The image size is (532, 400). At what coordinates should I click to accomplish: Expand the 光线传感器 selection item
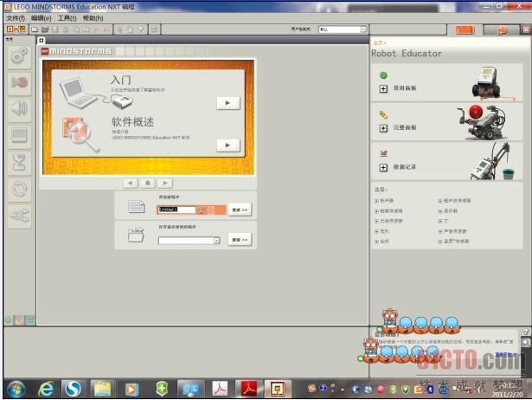tap(376, 221)
